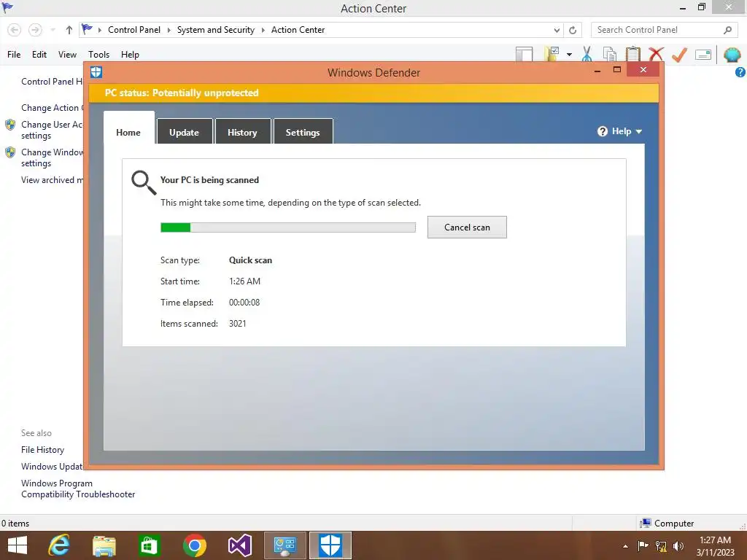Open the Edit menu
This screenshot has height=560, width=747.
point(39,54)
